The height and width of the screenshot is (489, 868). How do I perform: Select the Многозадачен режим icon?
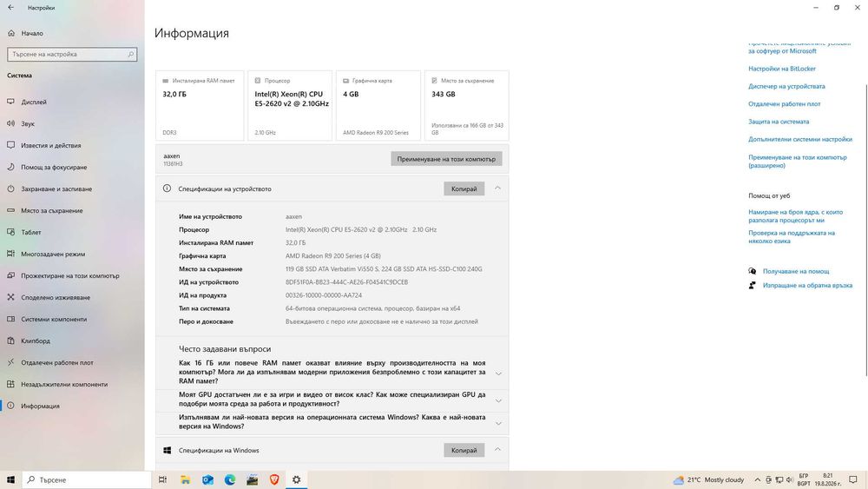point(10,254)
